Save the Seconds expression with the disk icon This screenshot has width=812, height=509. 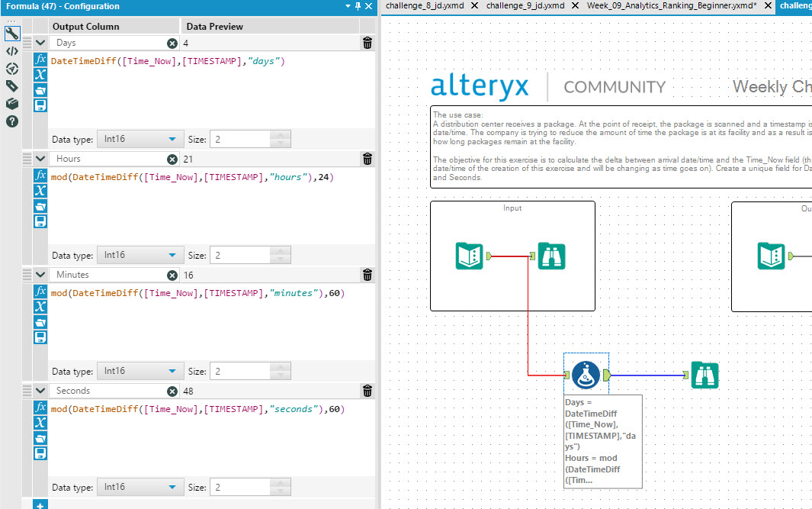tap(40, 453)
